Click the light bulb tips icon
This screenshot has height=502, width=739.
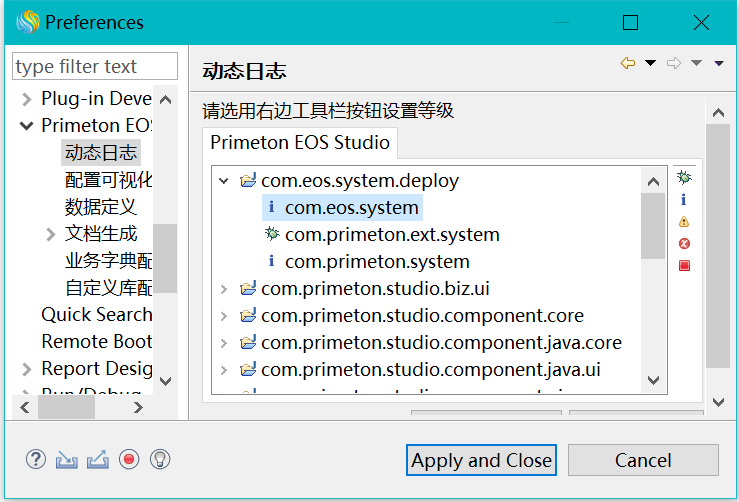(160, 459)
